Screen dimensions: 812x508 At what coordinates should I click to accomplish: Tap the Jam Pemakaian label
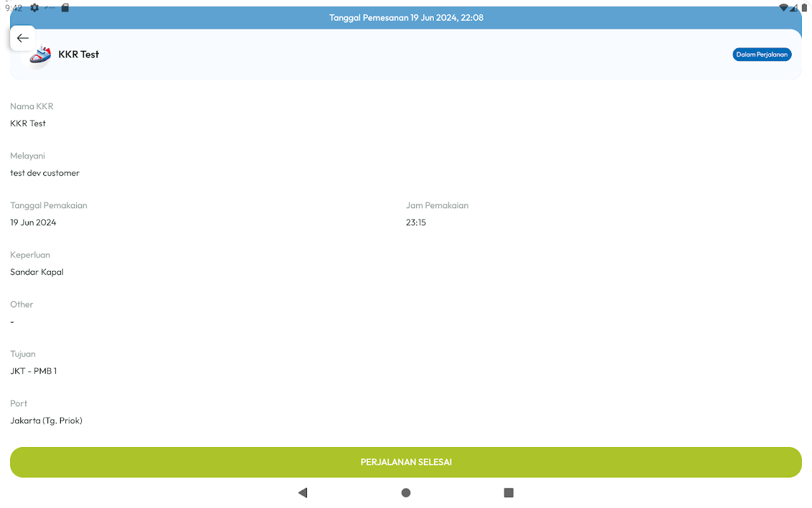click(437, 205)
